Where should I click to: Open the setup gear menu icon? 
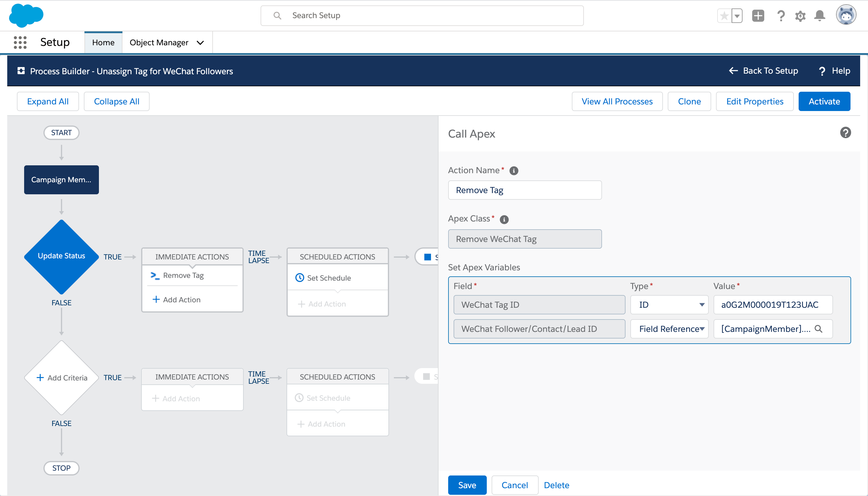[800, 16]
